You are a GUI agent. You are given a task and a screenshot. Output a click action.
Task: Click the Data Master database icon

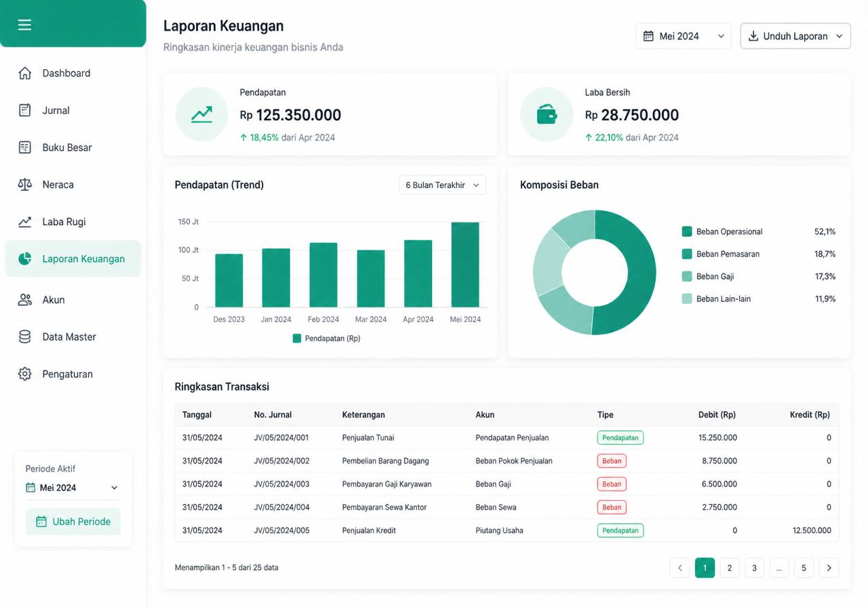coord(25,337)
